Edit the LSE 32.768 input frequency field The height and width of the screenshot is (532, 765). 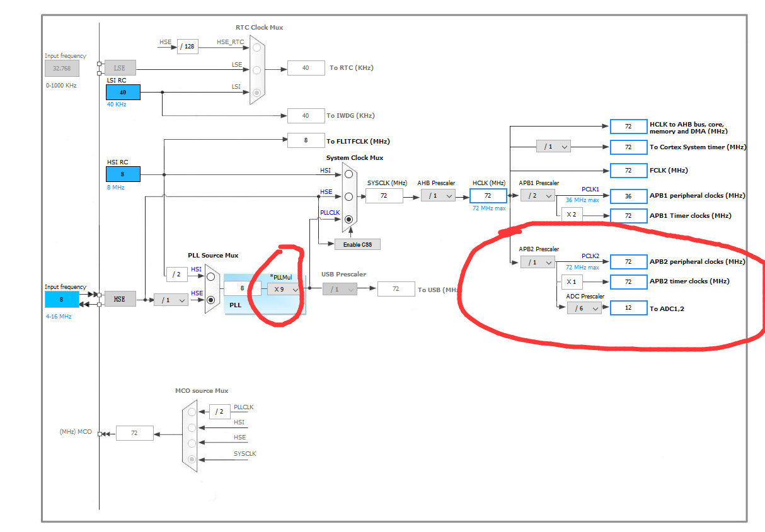pos(61,68)
